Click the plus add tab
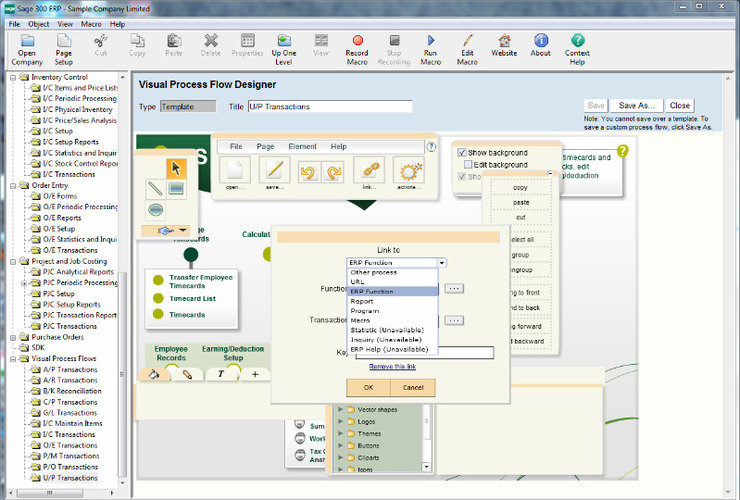The width and height of the screenshot is (740, 500). click(255, 374)
